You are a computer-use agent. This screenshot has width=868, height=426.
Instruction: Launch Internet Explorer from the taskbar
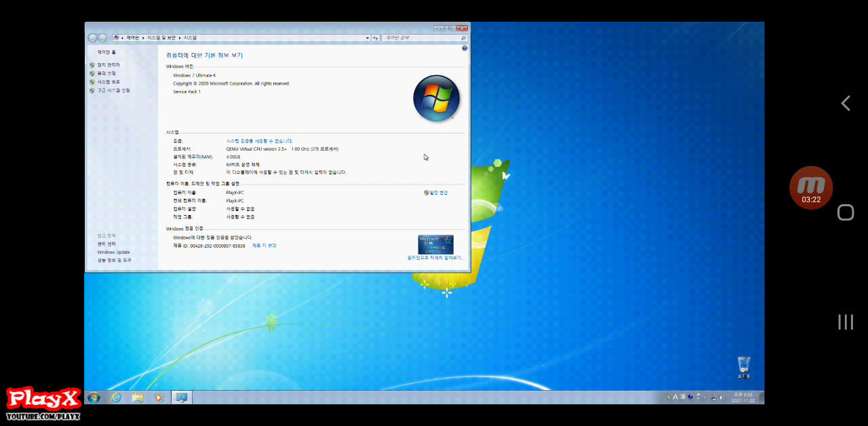click(116, 398)
